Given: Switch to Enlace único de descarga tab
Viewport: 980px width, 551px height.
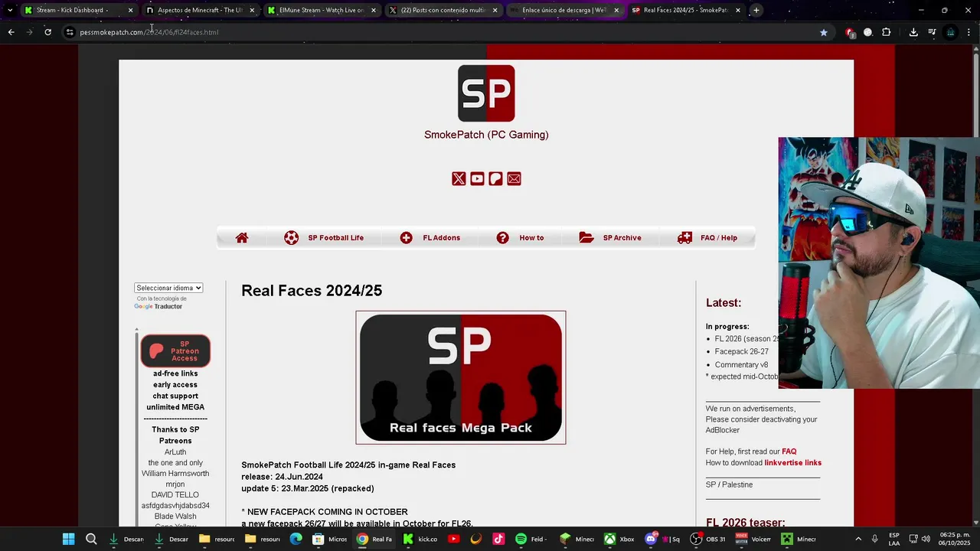Looking at the screenshot, I should coord(563,10).
